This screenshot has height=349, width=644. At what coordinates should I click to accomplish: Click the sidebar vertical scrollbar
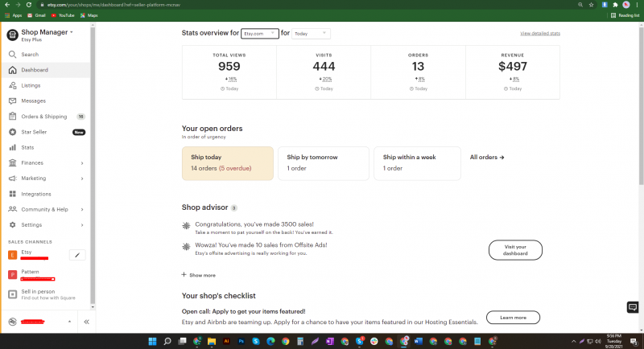[x=93, y=164]
